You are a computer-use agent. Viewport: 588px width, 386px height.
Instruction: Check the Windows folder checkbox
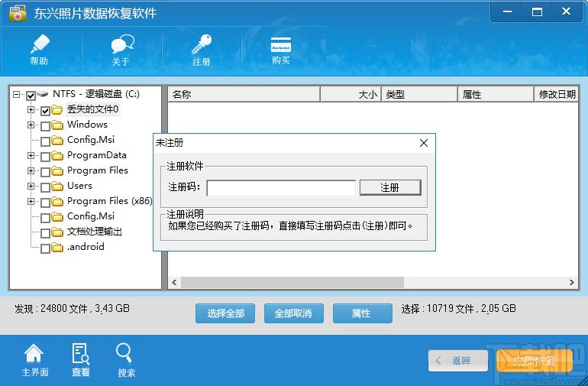coord(45,126)
